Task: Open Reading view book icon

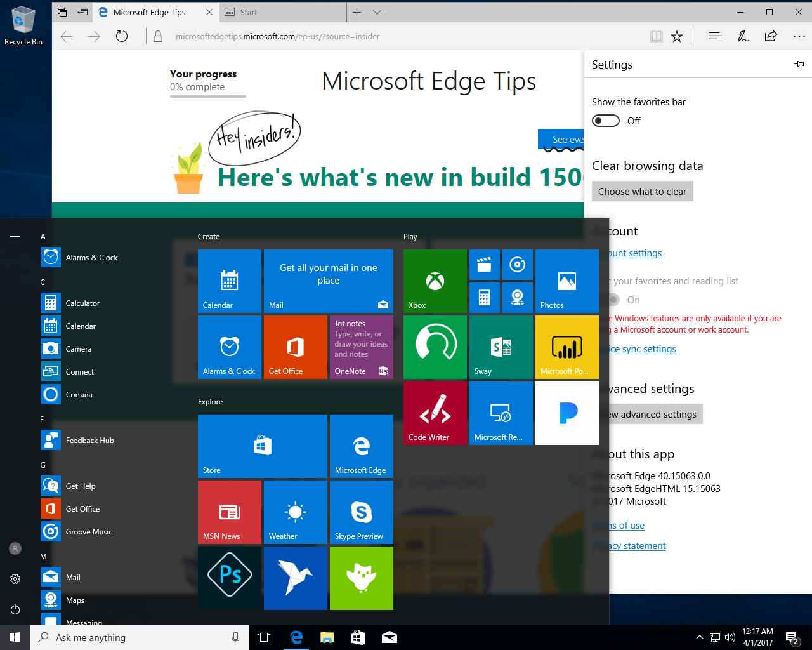Action: (657, 36)
